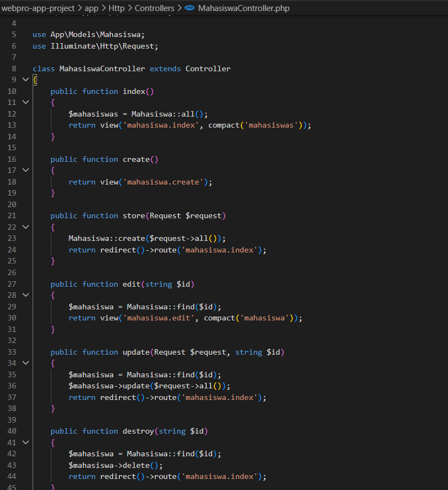Open the app folder breadcrumb

point(91,8)
